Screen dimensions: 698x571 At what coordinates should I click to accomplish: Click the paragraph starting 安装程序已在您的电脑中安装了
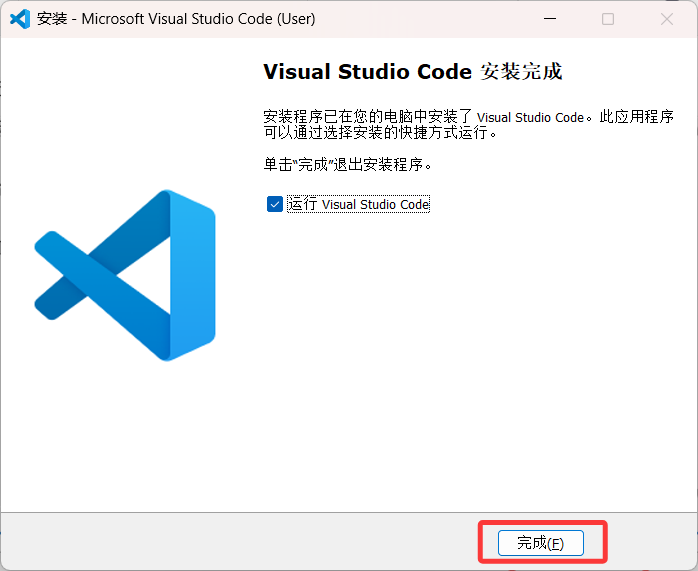(x=468, y=125)
